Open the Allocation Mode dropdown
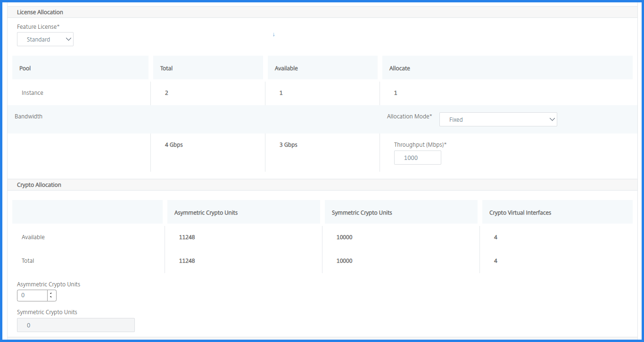Screen dimensions: 644x342 [498, 119]
